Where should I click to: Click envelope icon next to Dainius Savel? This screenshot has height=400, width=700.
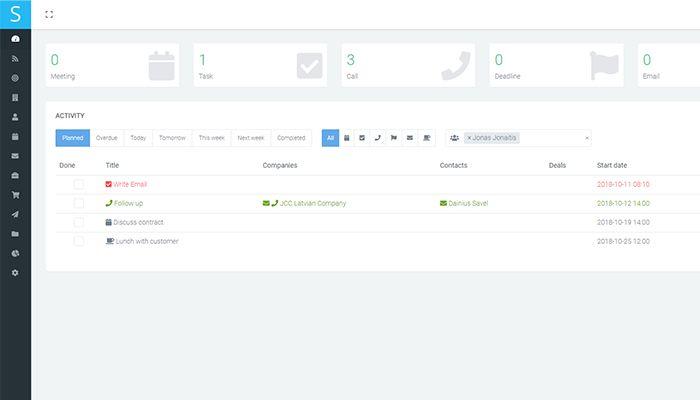pyautogui.click(x=443, y=203)
